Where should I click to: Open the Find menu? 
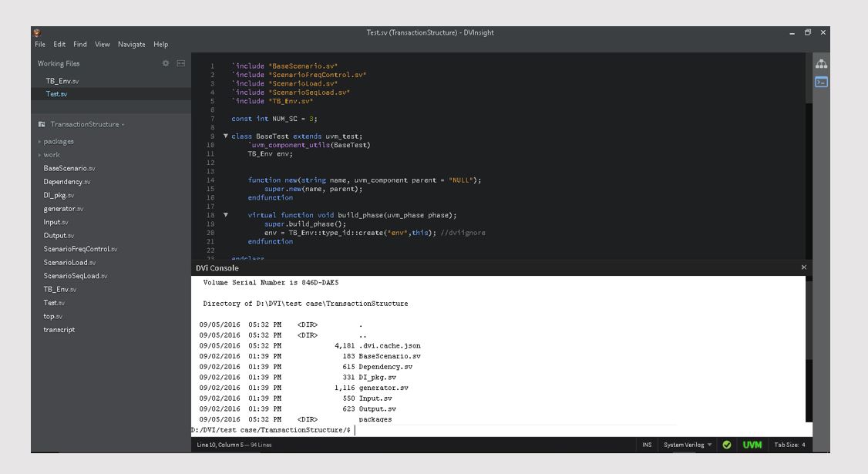click(x=79, y=44)
